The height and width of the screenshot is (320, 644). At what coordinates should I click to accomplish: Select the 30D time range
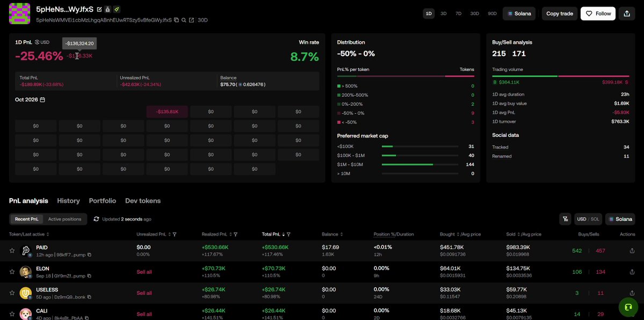tap(474, 13)
